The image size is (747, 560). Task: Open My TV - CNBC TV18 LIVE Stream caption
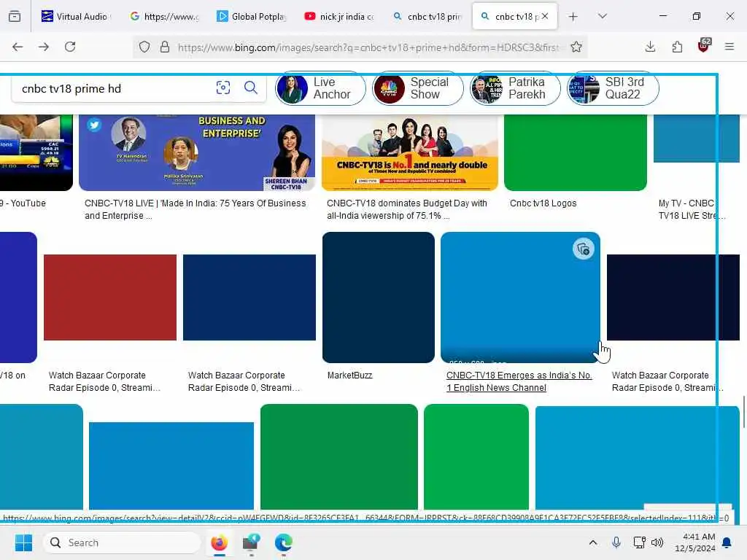point(692,209)
